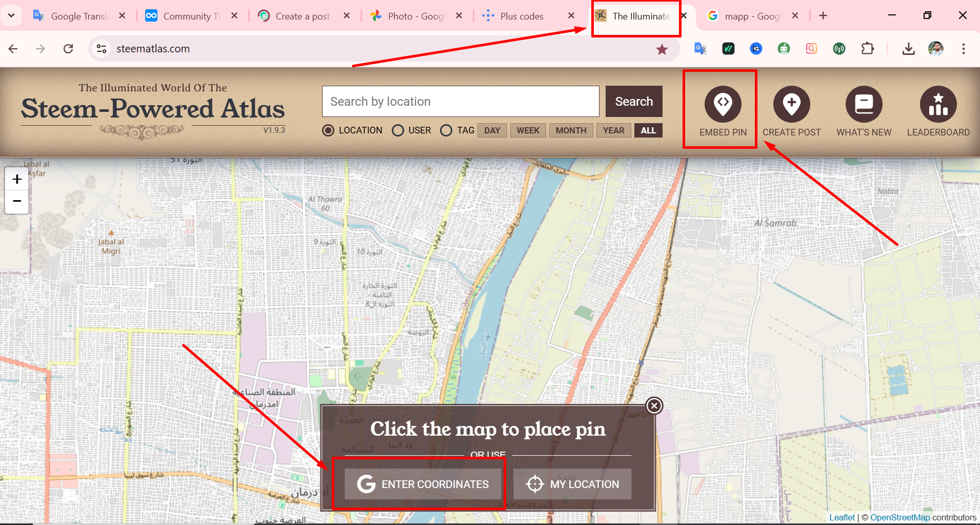Open the Leaflet link
Image resolution: width=980 pixels, height=525 pixels.
(842, 517)
